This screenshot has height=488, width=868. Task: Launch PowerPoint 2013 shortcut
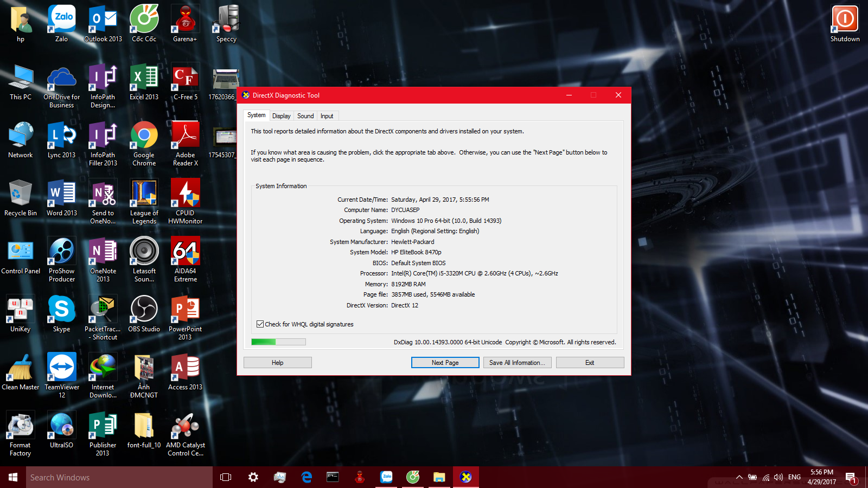(x=185, y=318)
